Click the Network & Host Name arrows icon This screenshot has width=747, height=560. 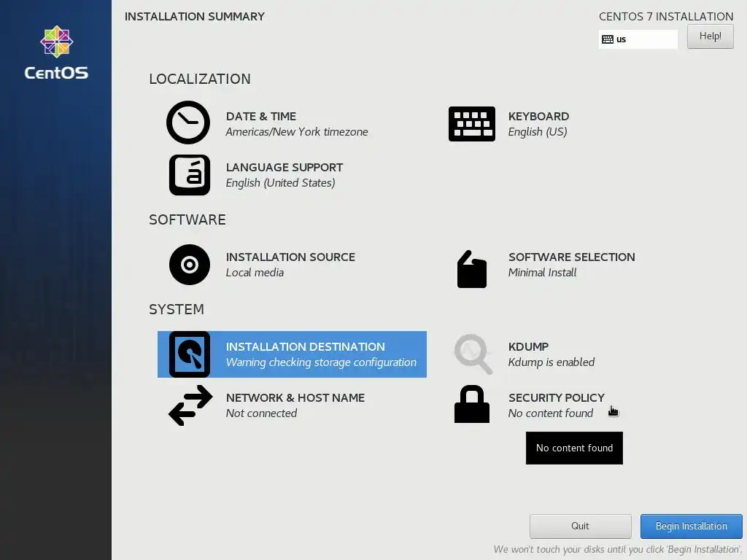pos(190,405)
